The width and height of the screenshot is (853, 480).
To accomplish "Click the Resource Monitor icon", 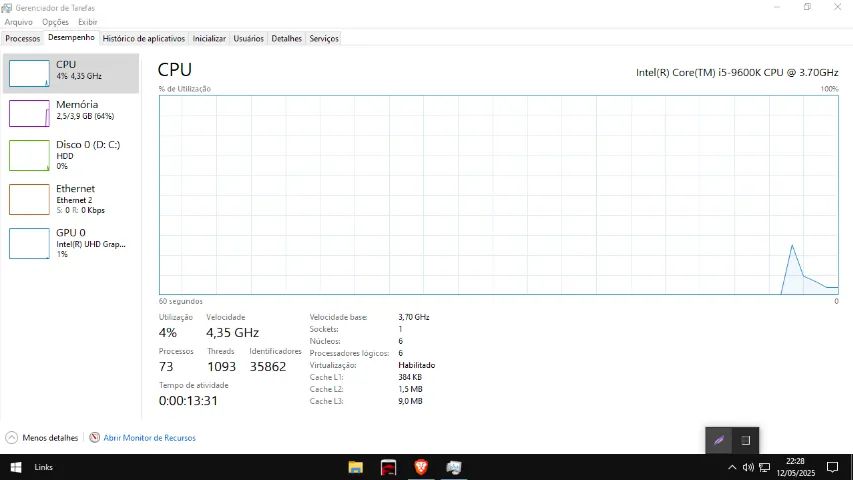I will point(95,438).
